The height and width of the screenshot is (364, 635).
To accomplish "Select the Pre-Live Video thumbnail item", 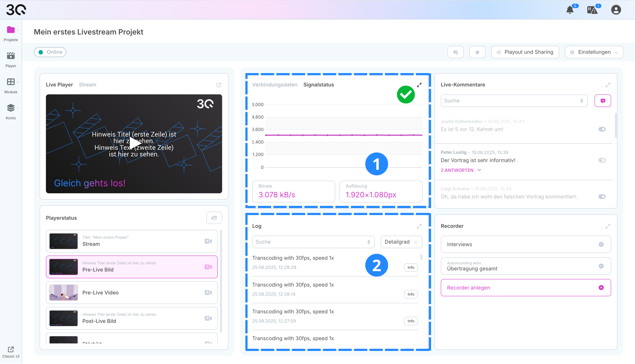I will [63, 293].
